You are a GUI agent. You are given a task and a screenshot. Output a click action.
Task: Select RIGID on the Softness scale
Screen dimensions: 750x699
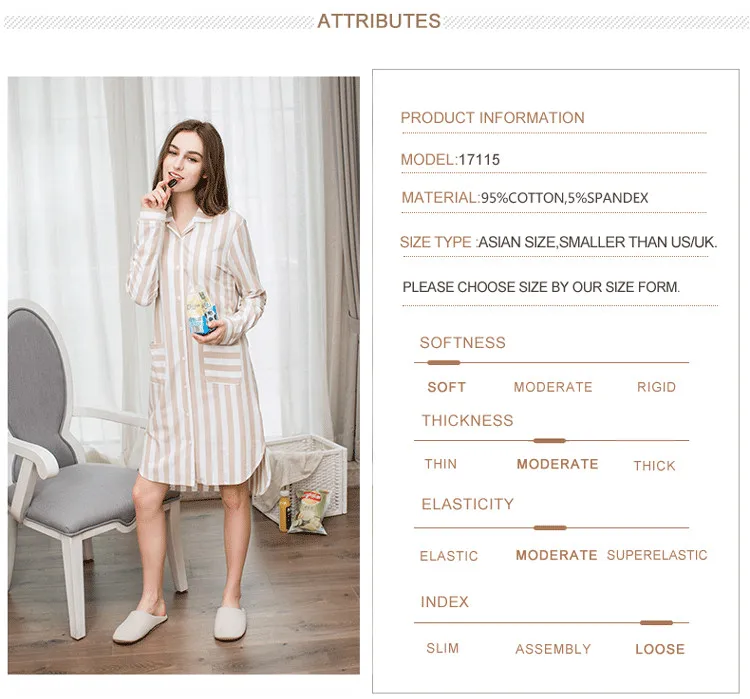[x=656, y=387]
